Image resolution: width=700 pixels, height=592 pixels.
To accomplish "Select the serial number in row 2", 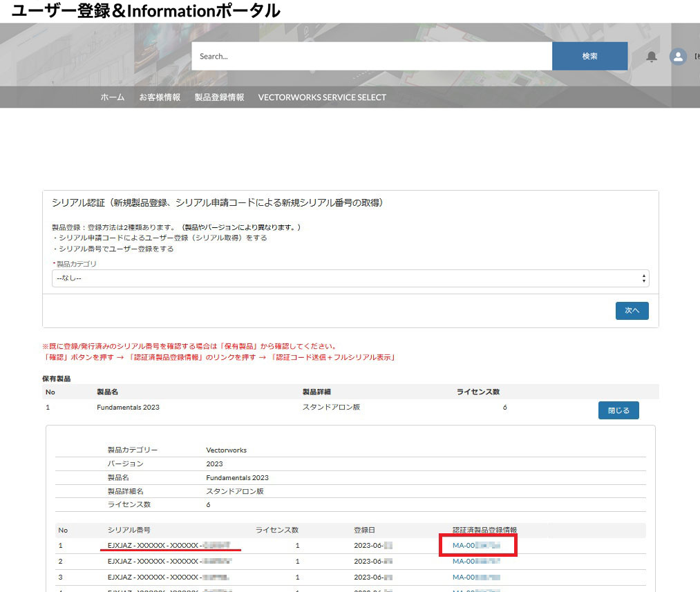I will 169,561.
